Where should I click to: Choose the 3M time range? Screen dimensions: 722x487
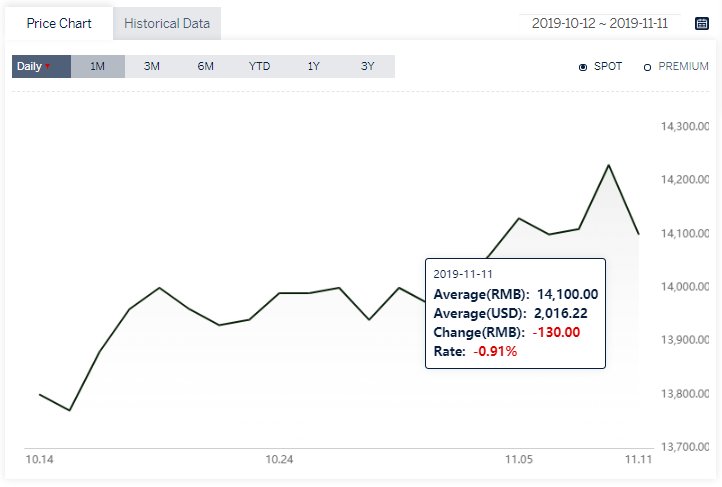151,66
